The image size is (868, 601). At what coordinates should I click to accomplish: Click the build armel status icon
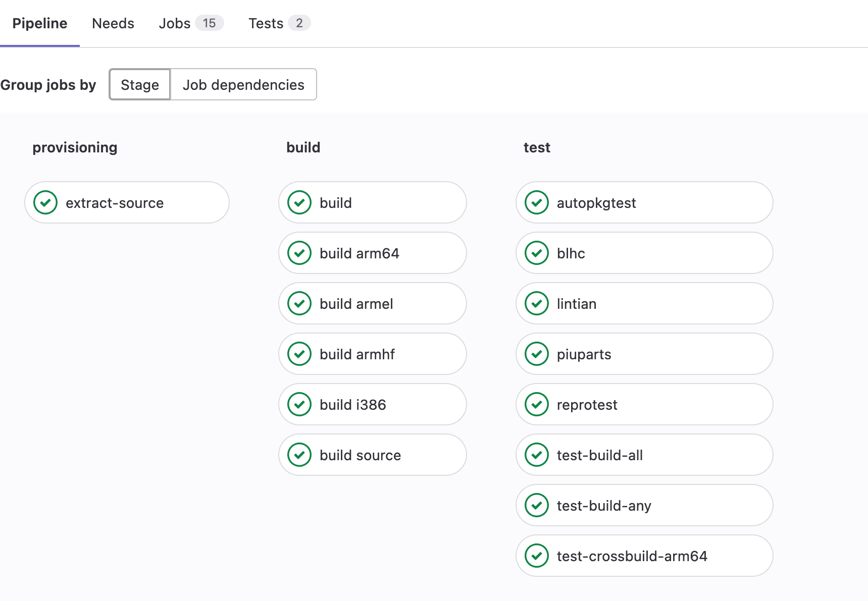299,303
